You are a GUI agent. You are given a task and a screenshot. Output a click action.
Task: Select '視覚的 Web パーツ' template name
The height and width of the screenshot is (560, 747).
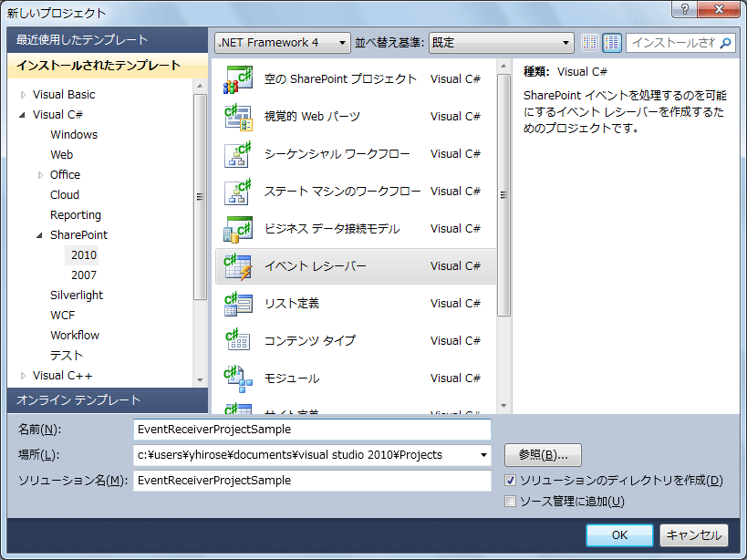click(x=312, y=117)
